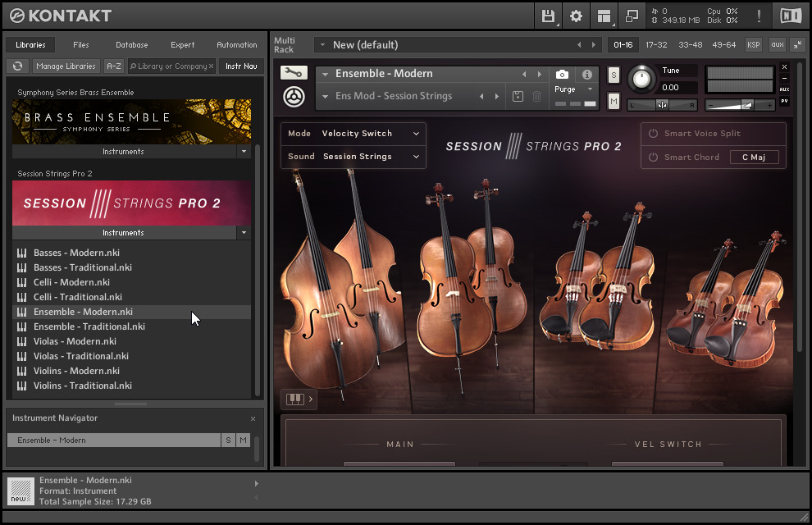812x525 pixels.
Task: Toggle the Instr Nav pane button
Action: (x=241, y=66)
